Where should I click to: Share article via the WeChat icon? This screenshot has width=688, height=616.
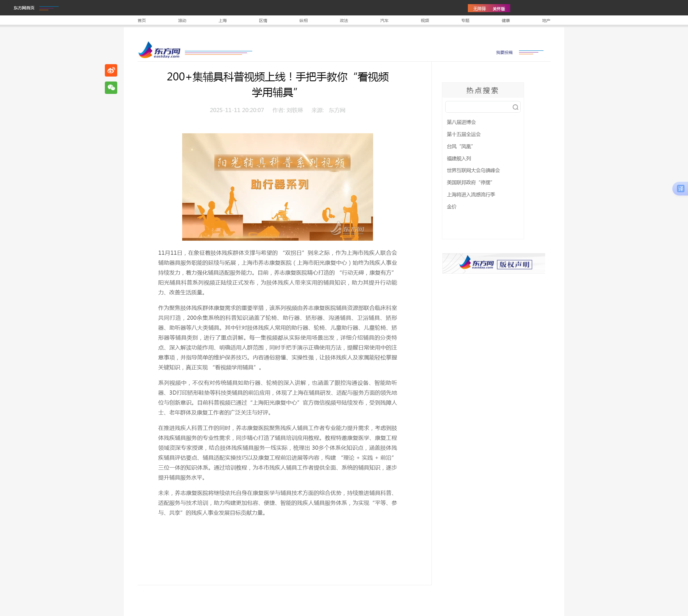111,88
